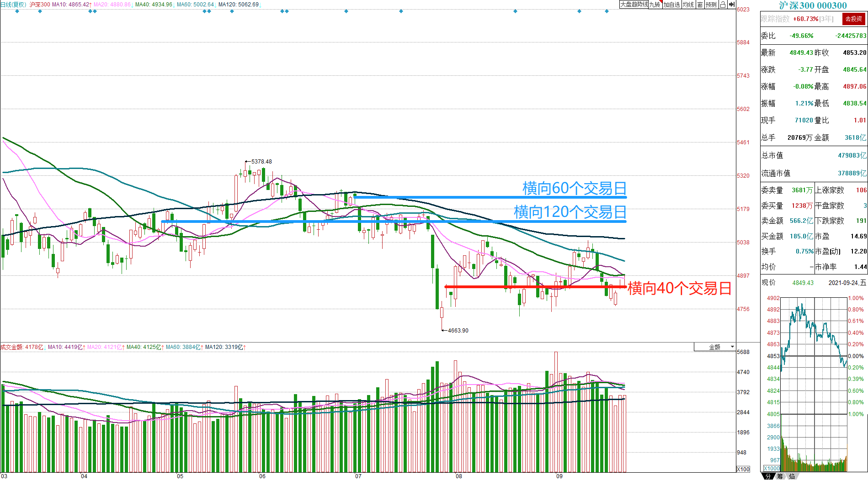This screenshot has height=480, width=868.
Task: Click the 流通市值 378889亿 value
Action: [x=852, y=173]
